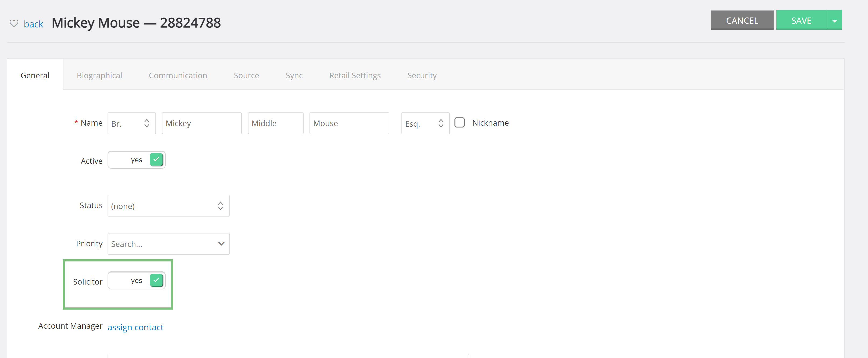The image size is (868, 358).
Task: Toggle the Active yes switch
Action: 137,160
